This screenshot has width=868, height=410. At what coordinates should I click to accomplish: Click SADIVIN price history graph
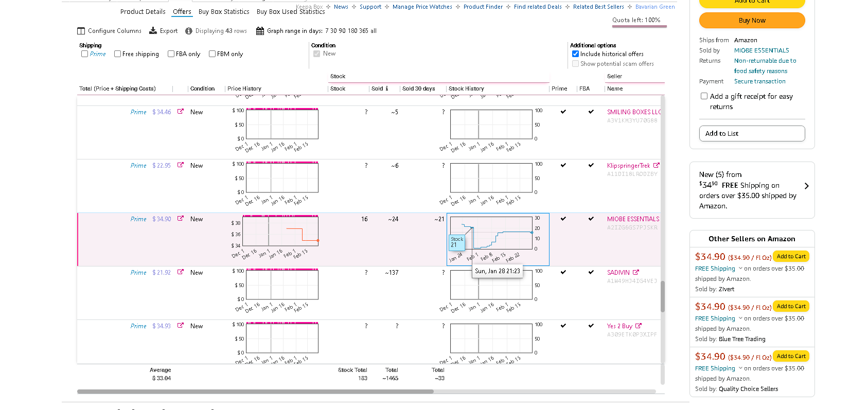pyautogui.click(x=282, y=285)
